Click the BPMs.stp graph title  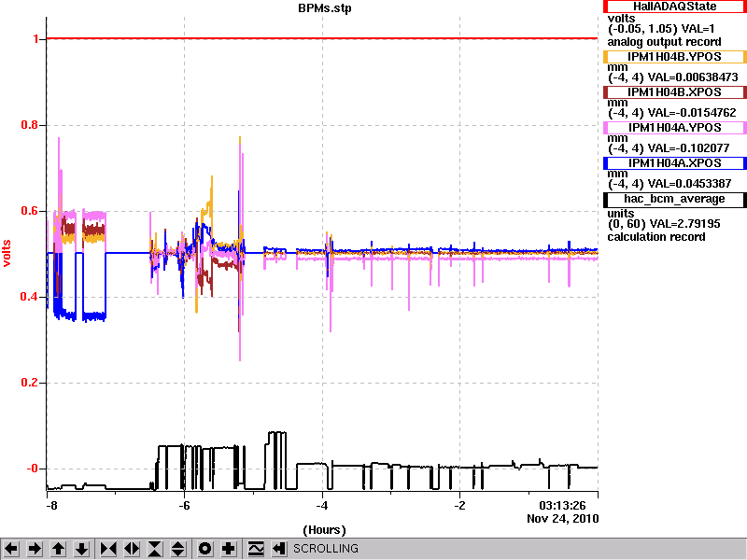[x=324, y=8]
